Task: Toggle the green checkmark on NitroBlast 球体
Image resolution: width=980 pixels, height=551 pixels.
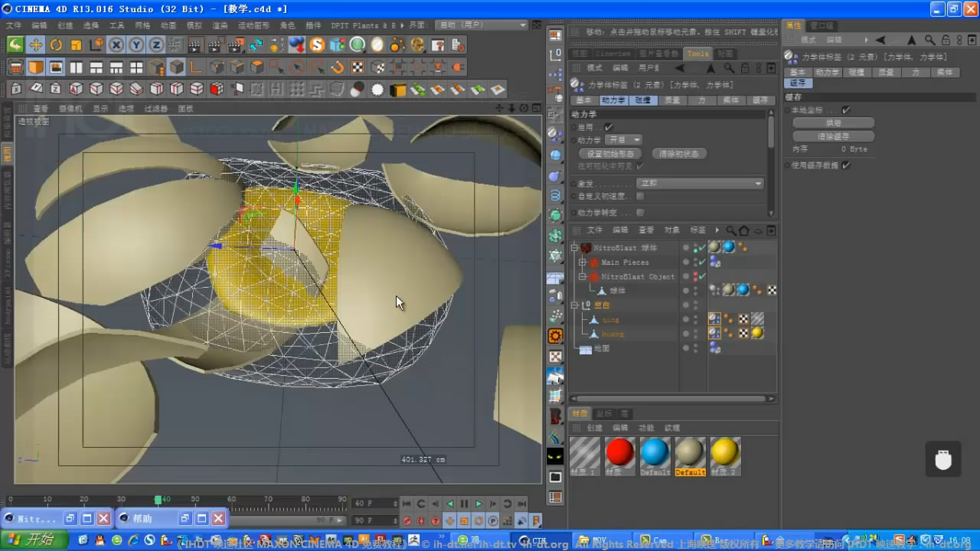Action: click(702, 248)
